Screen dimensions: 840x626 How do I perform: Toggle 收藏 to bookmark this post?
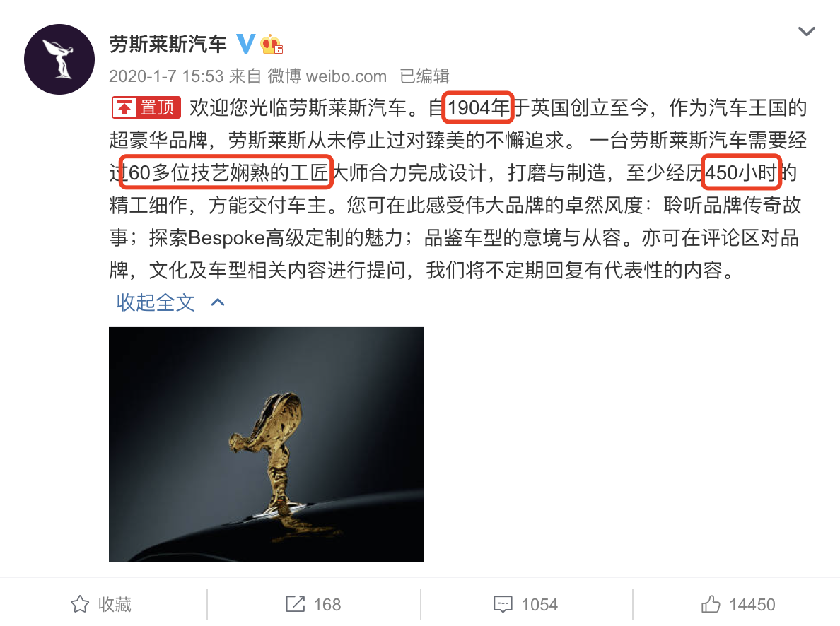click(103, 604)
